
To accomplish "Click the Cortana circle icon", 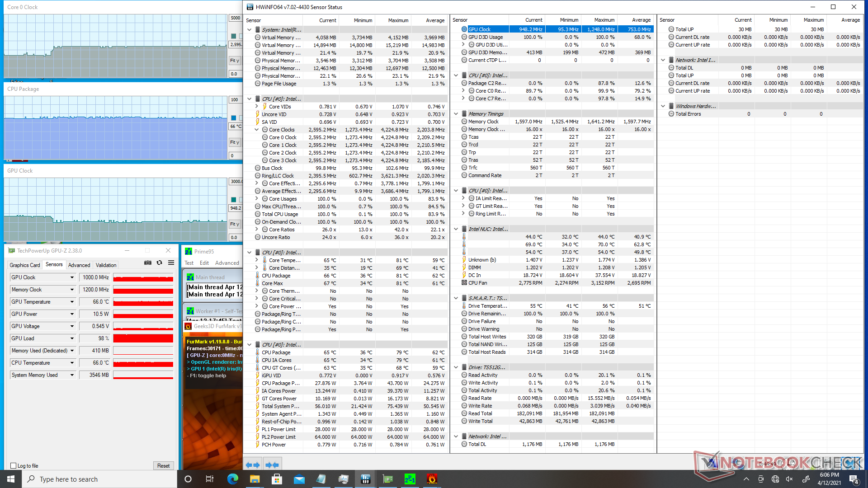I will tap(188, 479).
